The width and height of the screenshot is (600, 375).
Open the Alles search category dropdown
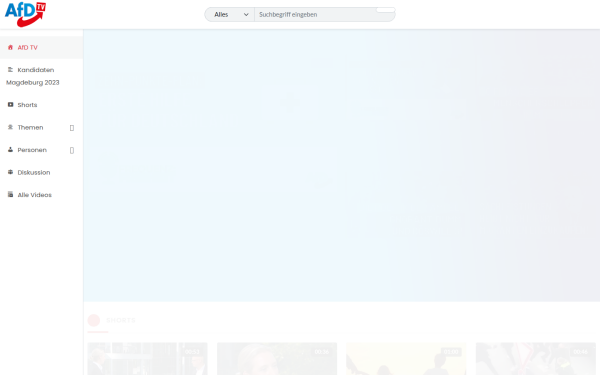(230, 15)
